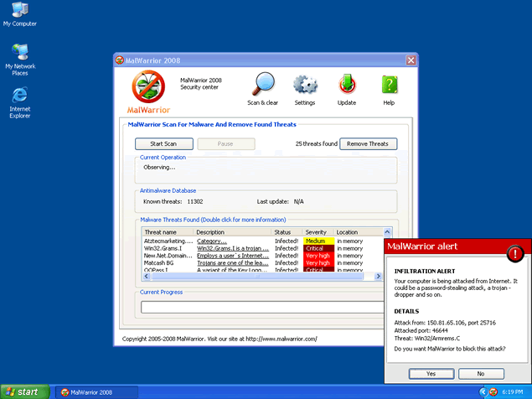Open Help question mark icon

click(389, 85)
